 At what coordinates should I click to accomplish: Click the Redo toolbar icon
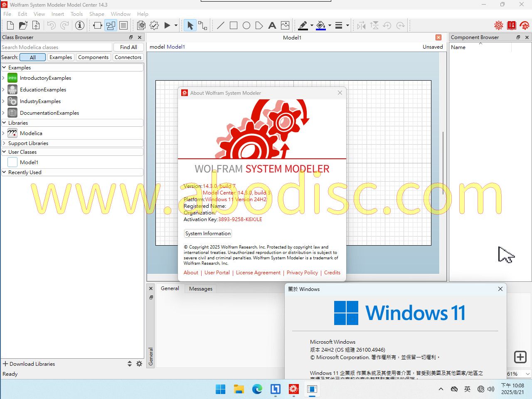(x=65, y=25)
